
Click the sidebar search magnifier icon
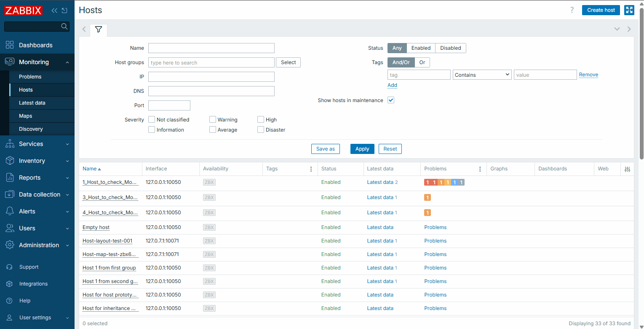64,27
